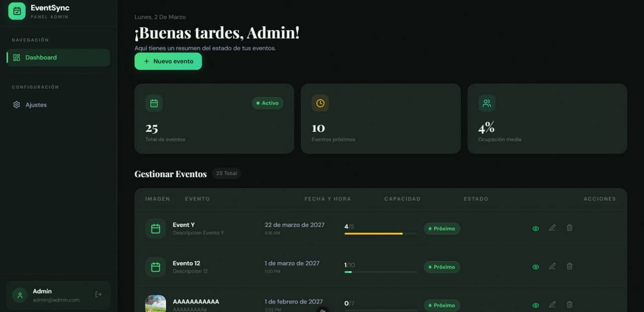This screenshot has height=312, width=644.
Task: Click the EventSync logo icon
Action: (x=17, y=11)
